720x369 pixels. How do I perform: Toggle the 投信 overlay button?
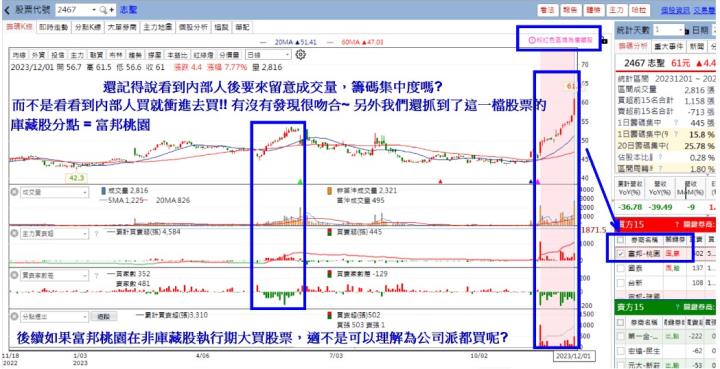pyautogui.click(x=58, y=55)
